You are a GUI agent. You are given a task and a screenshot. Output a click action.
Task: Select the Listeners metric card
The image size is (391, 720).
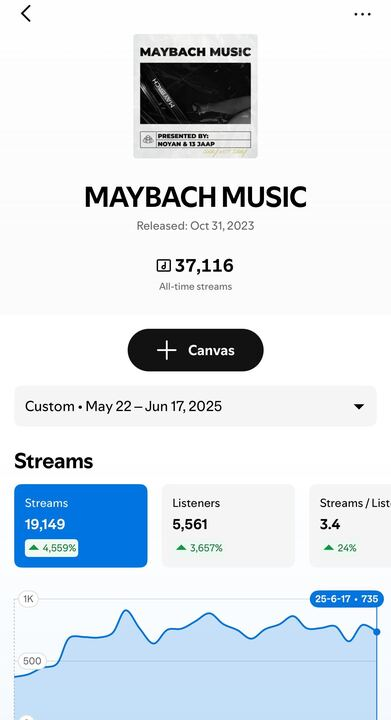228,526
